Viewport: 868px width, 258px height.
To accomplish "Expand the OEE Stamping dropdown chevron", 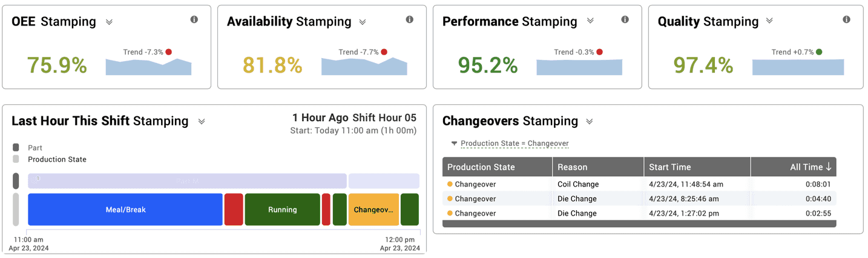I will pyautogui.click(x=110, y=22).
